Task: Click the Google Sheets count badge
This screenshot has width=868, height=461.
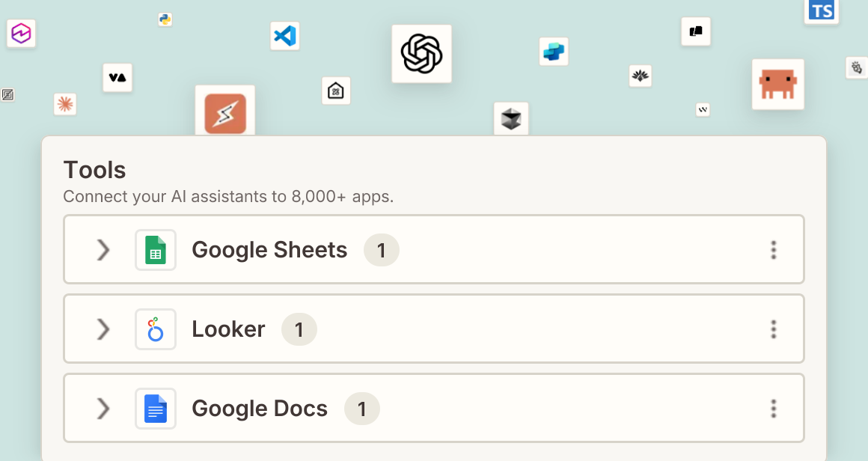Action: (x=382, y=250)
